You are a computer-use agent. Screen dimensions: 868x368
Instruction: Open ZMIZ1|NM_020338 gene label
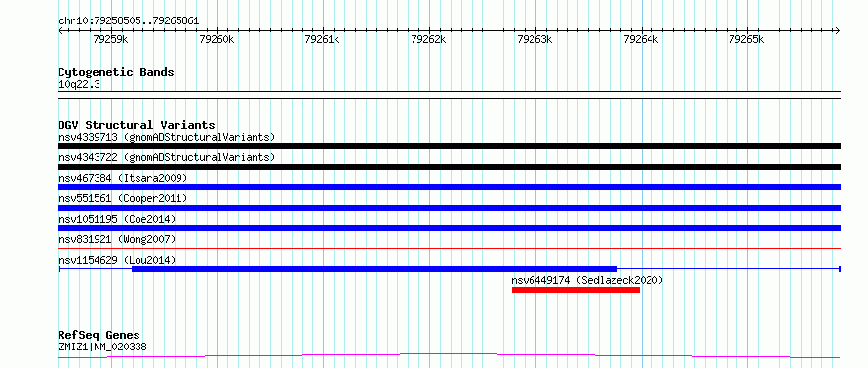click(x=102, y=348)
